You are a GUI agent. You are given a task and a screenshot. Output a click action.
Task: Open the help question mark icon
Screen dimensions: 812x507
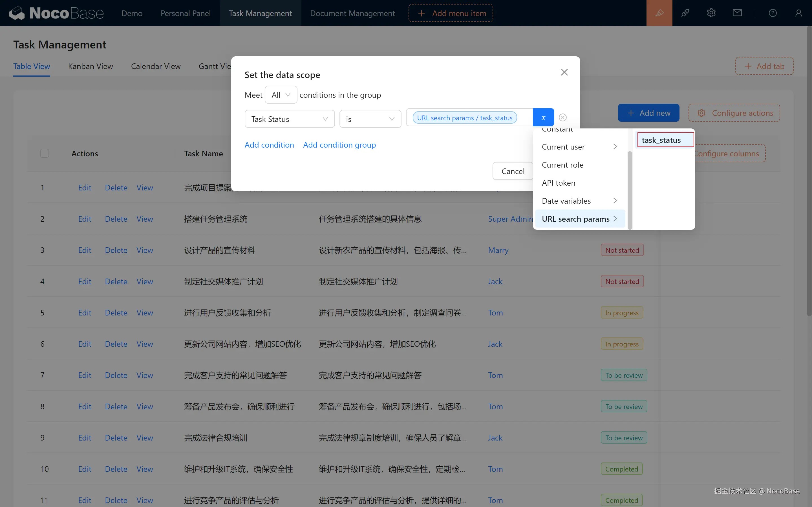[x=773, y=13]
